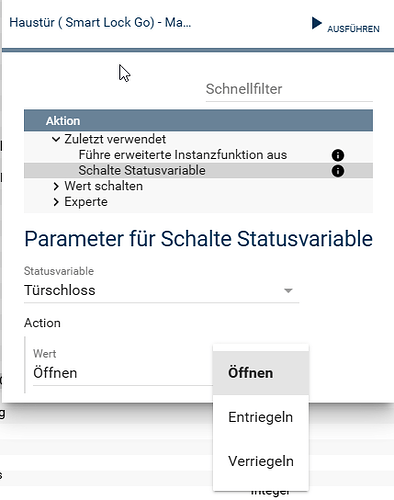
Task: Choose Entriegeln in the Wert list
Action: click(261, 417)
